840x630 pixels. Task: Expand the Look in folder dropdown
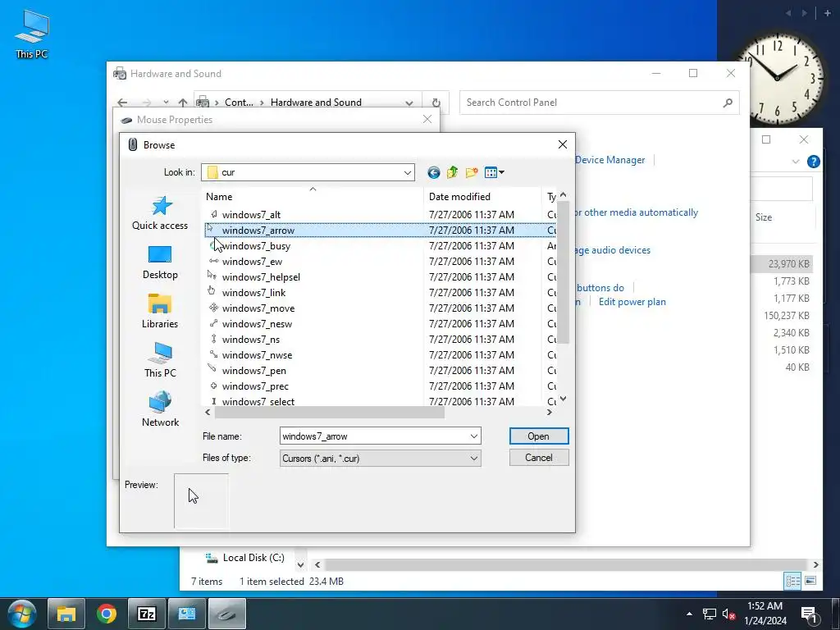pyautogui.click(x=407, y=172)
